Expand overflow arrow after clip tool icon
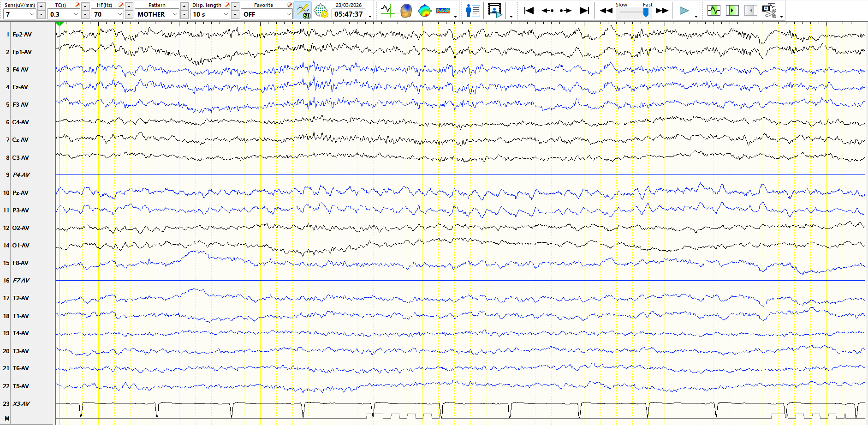This screenshot has height=427, width=868. (x=781, y=16)
